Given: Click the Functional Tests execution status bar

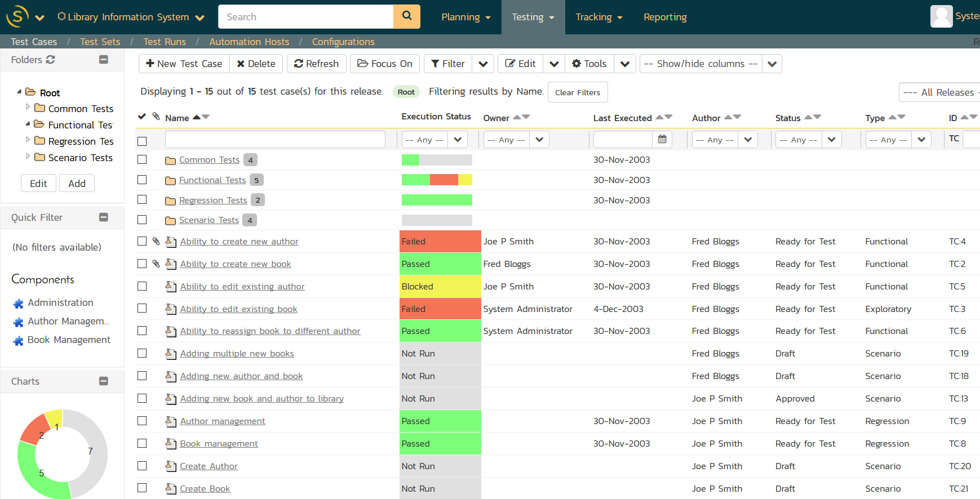Looking at the screenshot, I should (437, 180).
